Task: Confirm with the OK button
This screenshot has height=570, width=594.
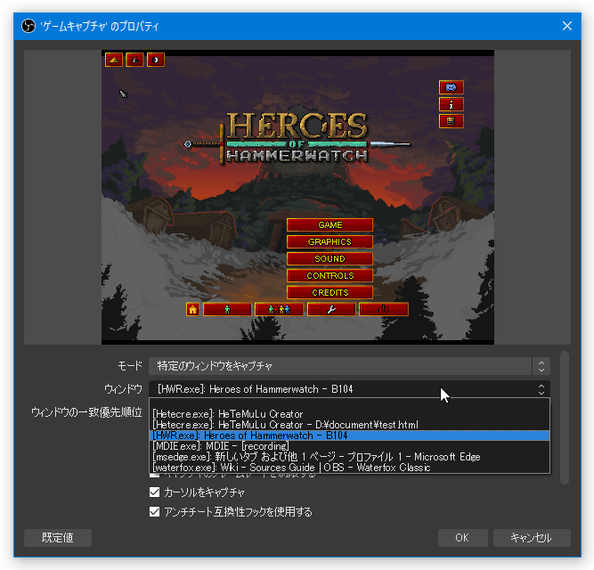Action: pos(463,538)
